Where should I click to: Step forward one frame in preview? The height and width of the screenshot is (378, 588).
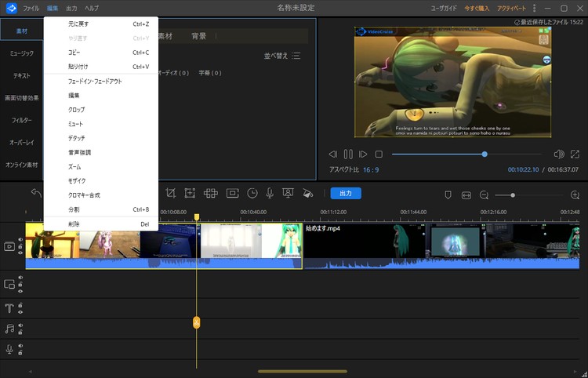tap(363, 154)
